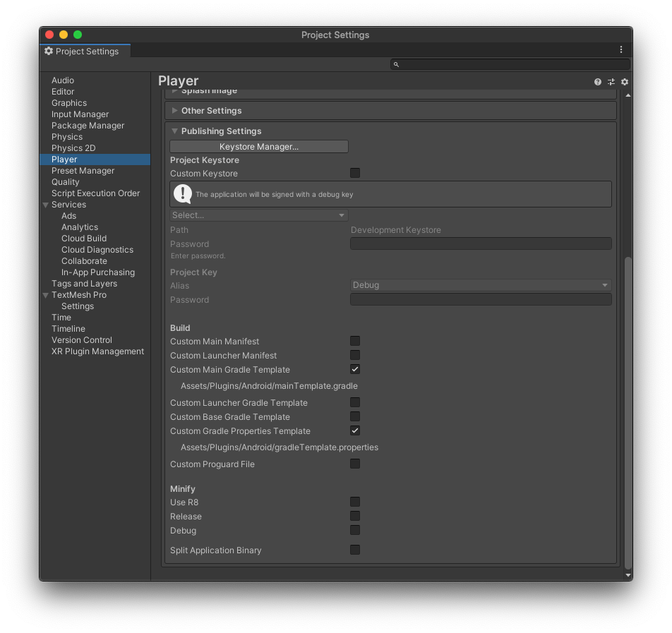Screen dimensions: 672x633
Task: Select Physics 2D in the sidebar
Action: (x=73, y=148)
